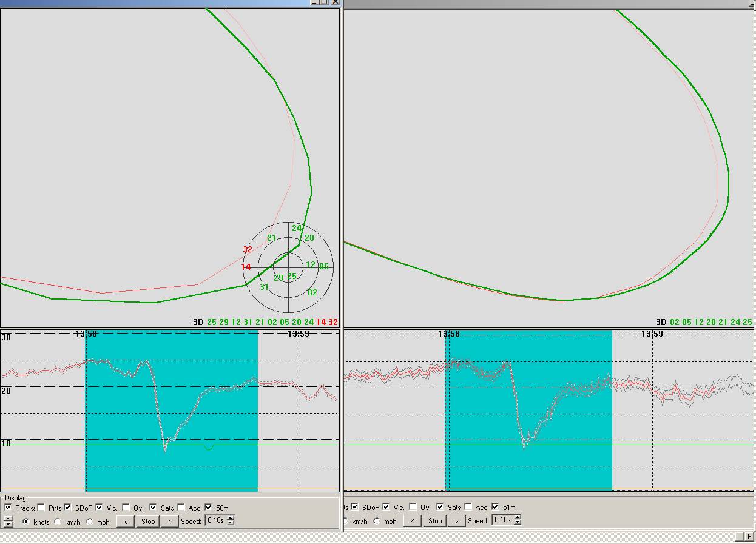Select the km/h radio button in left pane
The image size is (756, 544).
click(58, 522)
